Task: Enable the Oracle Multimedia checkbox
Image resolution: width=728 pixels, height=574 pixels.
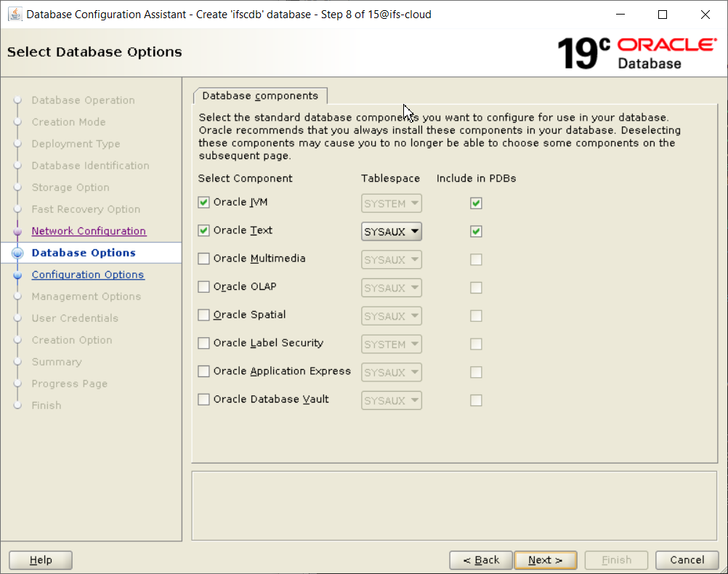Action: pyautogui.click(x=203, y=259)
